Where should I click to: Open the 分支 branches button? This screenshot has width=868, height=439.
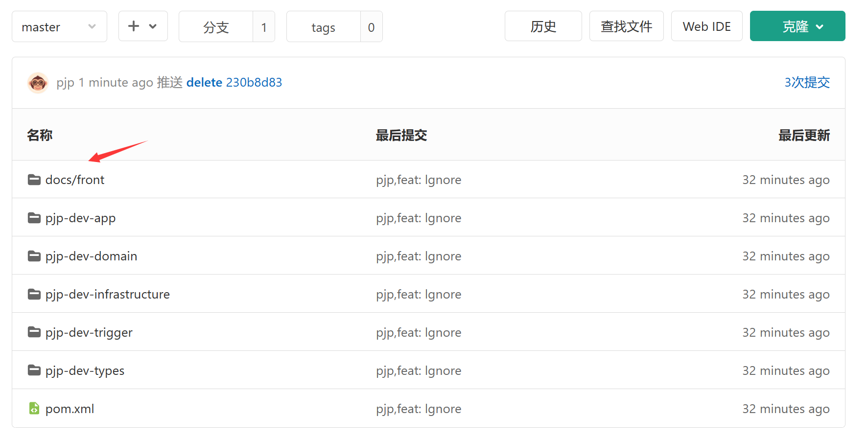pos(216,27)
